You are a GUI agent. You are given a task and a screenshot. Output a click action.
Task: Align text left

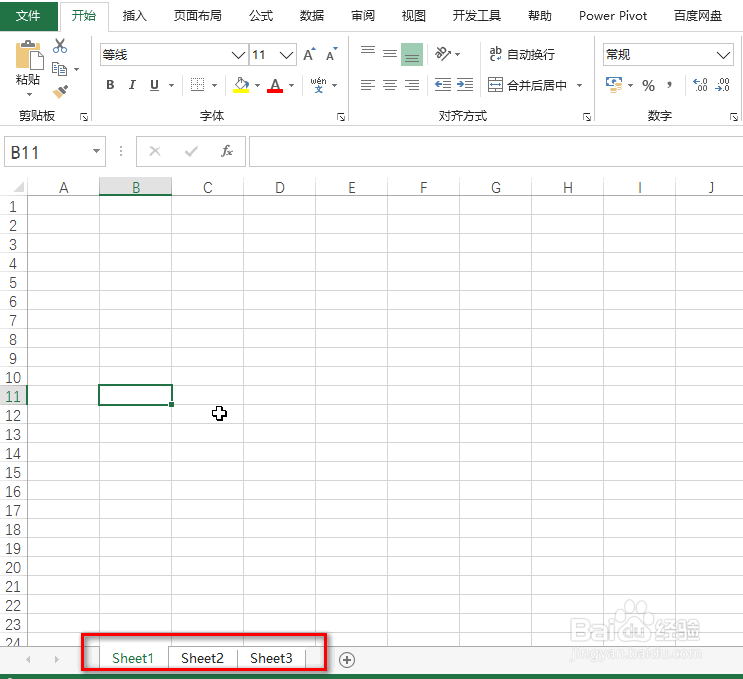point(368,85)
